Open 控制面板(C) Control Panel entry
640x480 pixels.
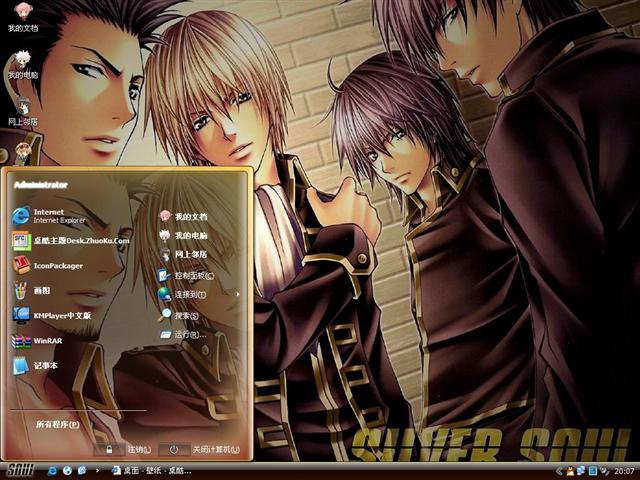186,276
